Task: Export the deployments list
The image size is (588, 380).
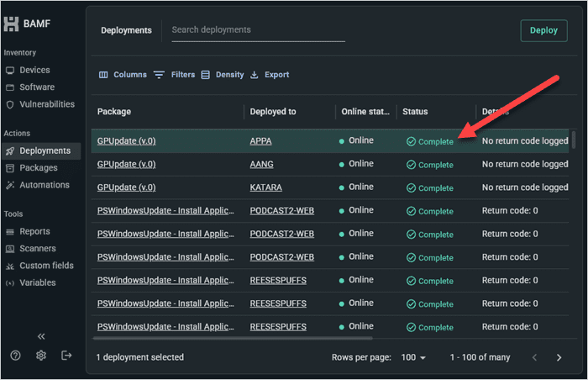Action: pyautogui.click(x=270, y=75)
